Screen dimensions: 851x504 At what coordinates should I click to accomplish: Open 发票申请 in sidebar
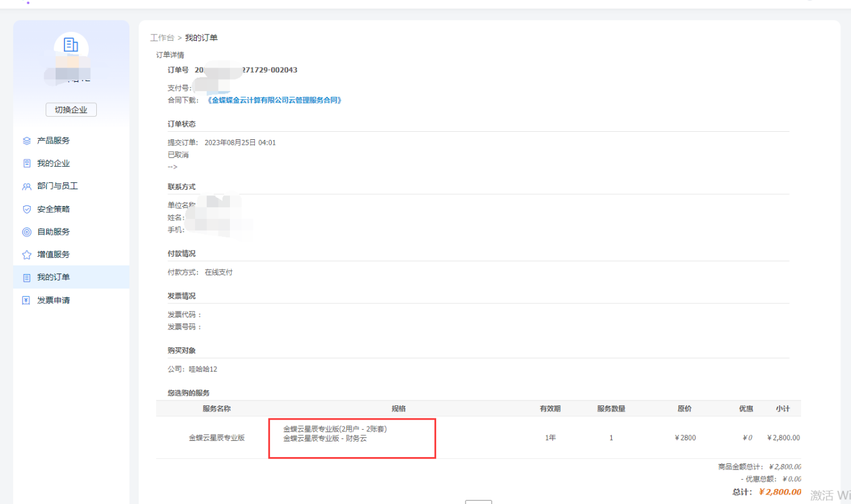click(71, 300)
